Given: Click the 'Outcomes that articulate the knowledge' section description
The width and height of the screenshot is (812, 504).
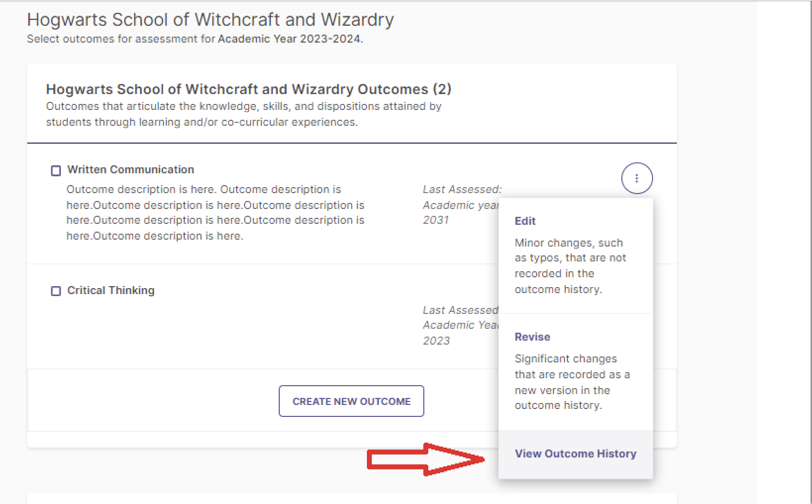Looking at the screenshot, I should (x=244, y=114).
